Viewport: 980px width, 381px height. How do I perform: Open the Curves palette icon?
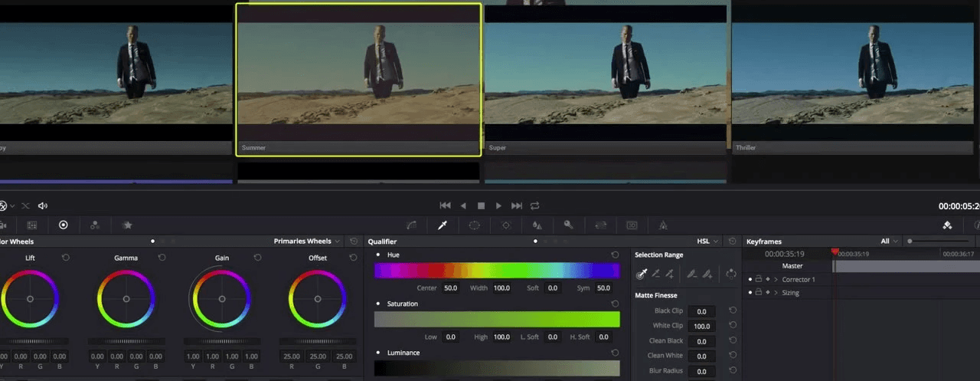click(x=412, y=225)
